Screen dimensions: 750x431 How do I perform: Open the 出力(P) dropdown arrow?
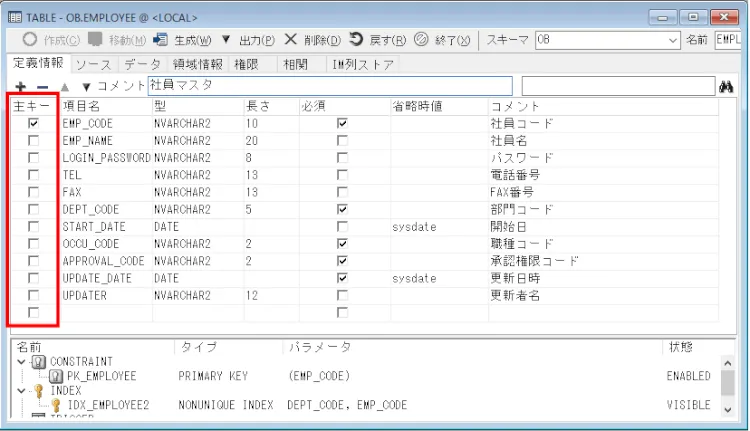[226, 39]
